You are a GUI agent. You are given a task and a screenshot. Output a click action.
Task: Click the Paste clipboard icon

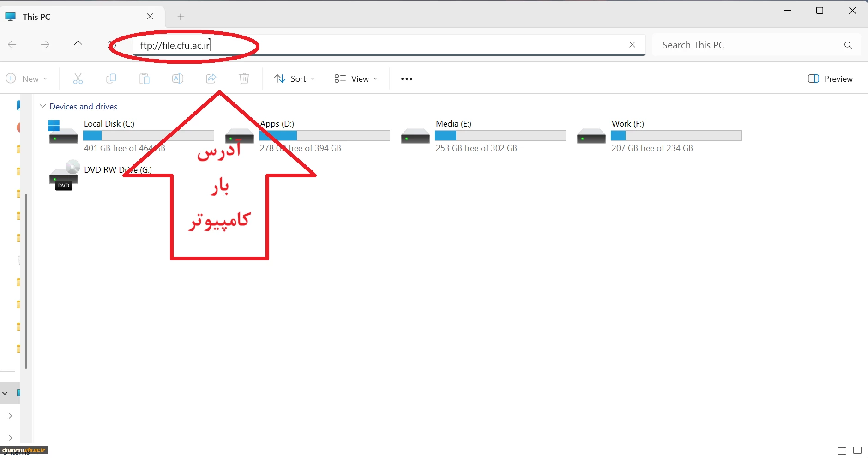click(x=145, y=79)
